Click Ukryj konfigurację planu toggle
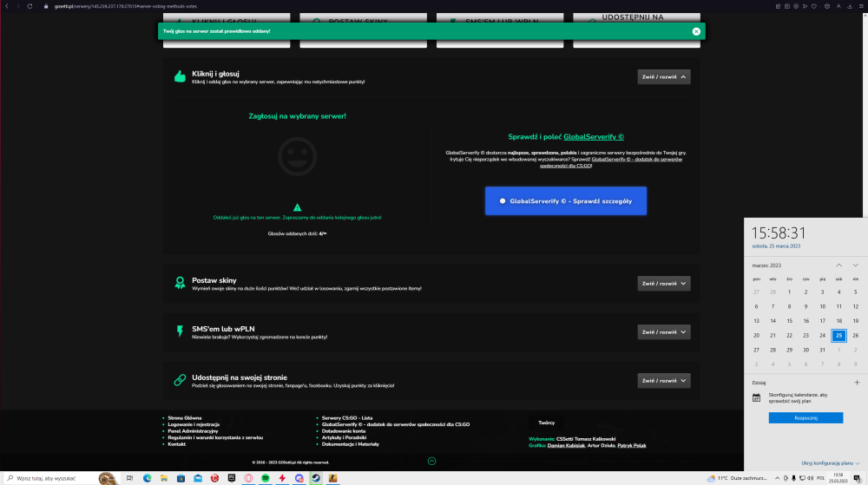Screen dimensions: 868x485 coord(830,463)
